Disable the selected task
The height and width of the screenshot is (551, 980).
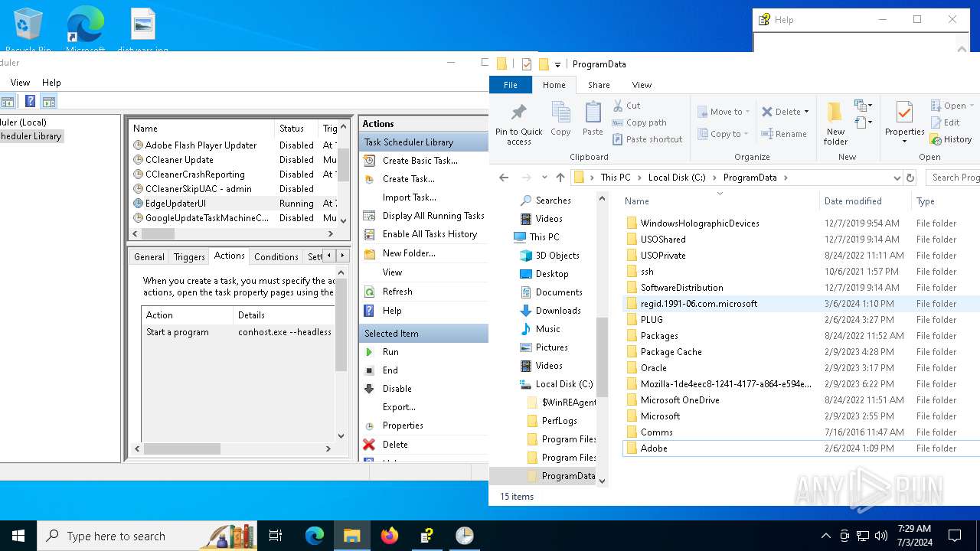click(397, 389)
